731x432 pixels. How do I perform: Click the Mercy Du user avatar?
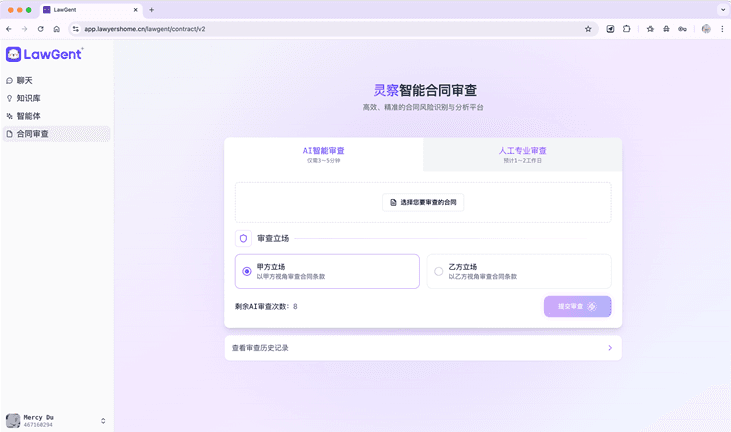pos(13,420)
